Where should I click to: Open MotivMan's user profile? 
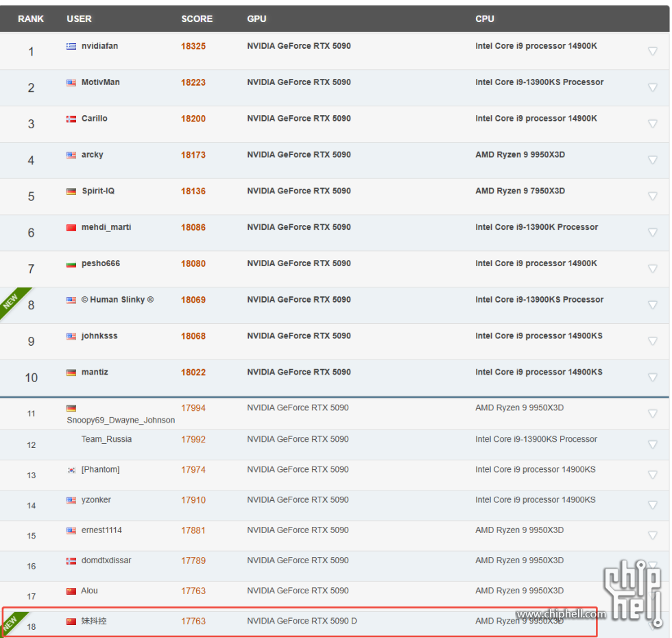point(101,82)
